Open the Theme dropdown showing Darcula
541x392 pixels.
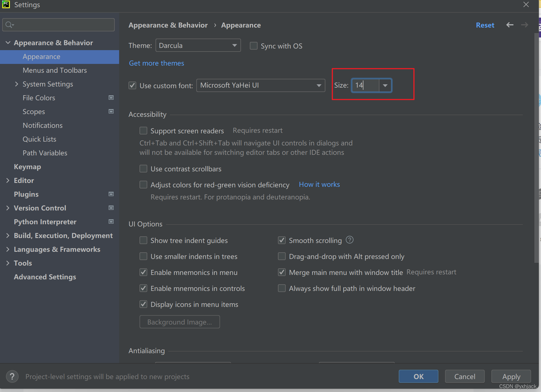point(198,45)
